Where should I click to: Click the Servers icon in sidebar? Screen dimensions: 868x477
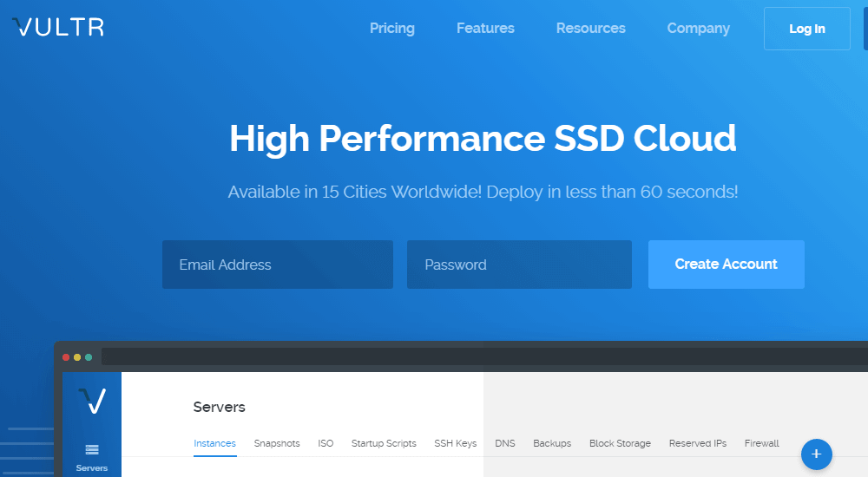(x=92, y=449)
